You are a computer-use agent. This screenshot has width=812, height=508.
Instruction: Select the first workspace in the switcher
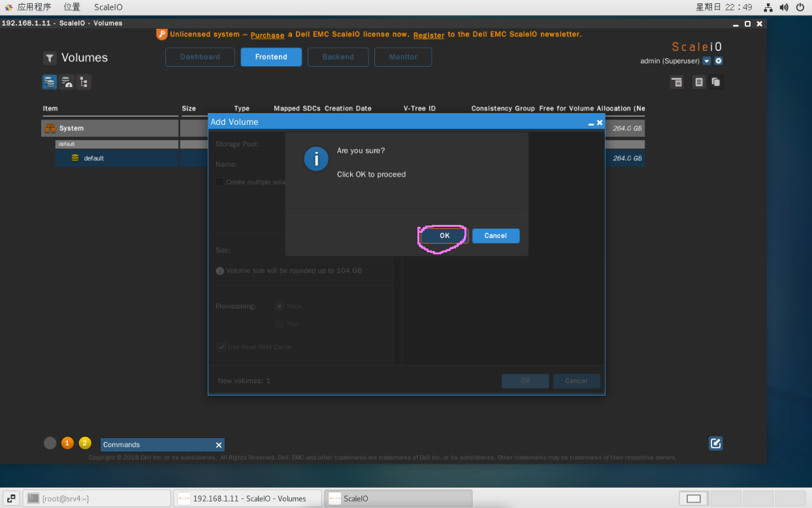pos(694,499)
